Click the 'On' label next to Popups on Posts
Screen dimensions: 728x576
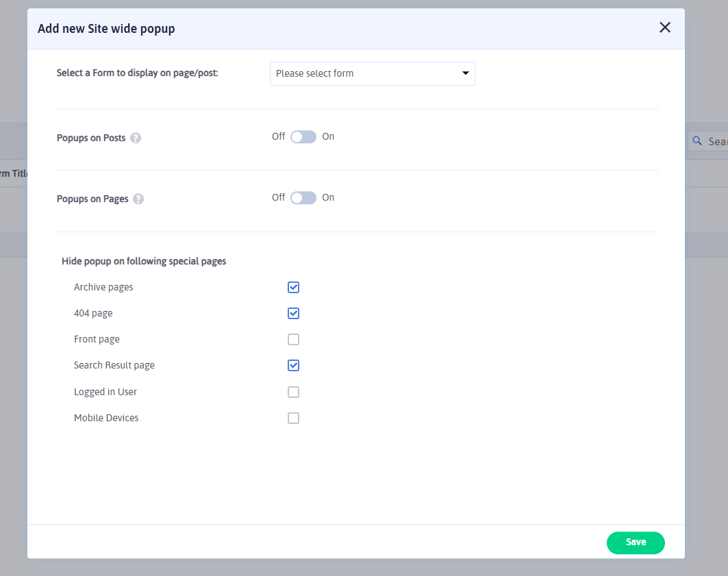click(x=328, y=137)
